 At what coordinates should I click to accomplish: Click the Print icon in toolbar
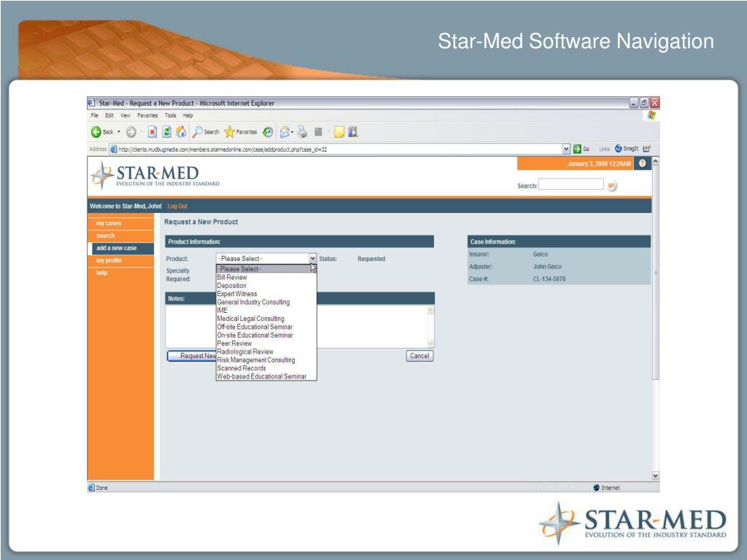pyautogui.click(x=303, y=132)
